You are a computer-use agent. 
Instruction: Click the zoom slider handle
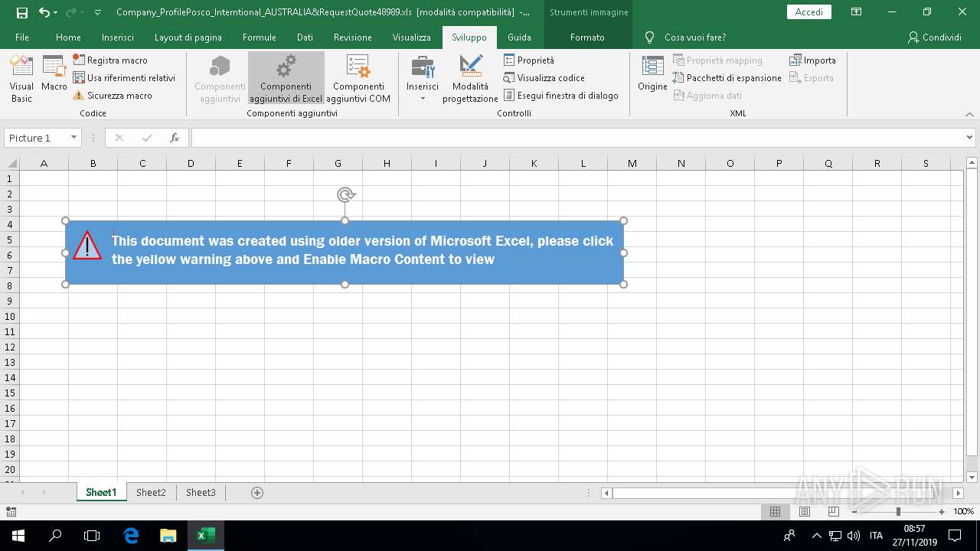898,511
